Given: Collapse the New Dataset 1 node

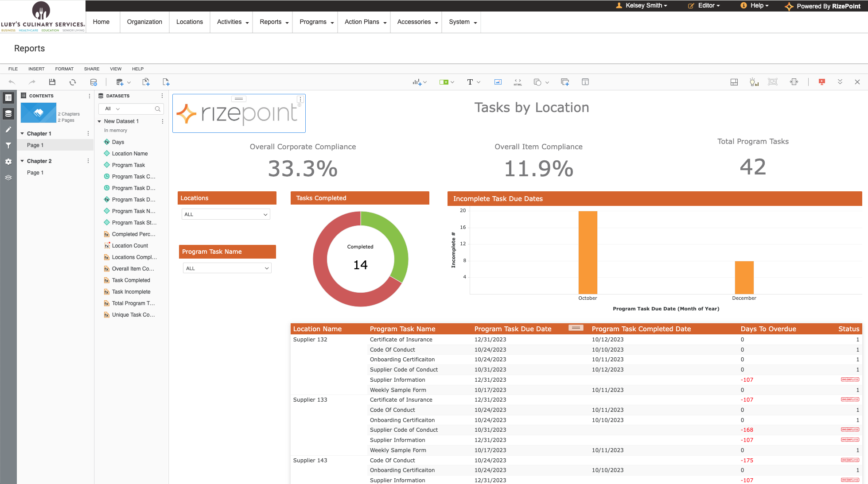Looking at the screenshot, I should pos(99,121).
